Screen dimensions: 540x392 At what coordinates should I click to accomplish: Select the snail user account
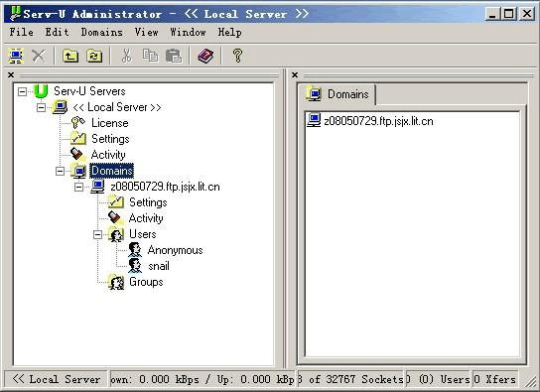(x=159, y=266)
